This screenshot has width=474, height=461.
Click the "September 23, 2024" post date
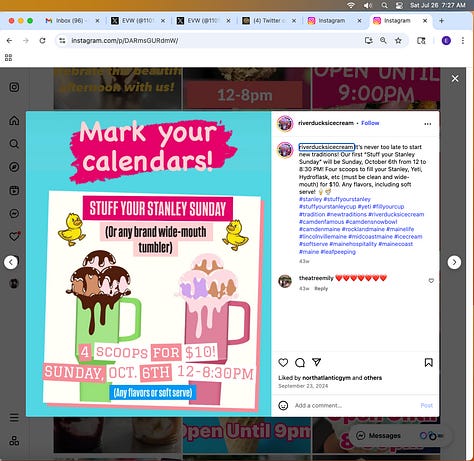pyautogui.click(x=303, y=386)
